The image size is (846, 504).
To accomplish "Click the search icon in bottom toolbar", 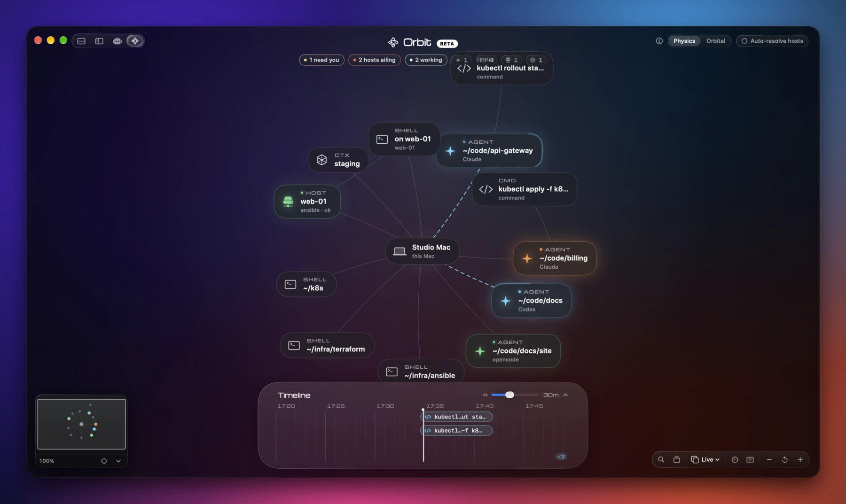I will (661, 459).
